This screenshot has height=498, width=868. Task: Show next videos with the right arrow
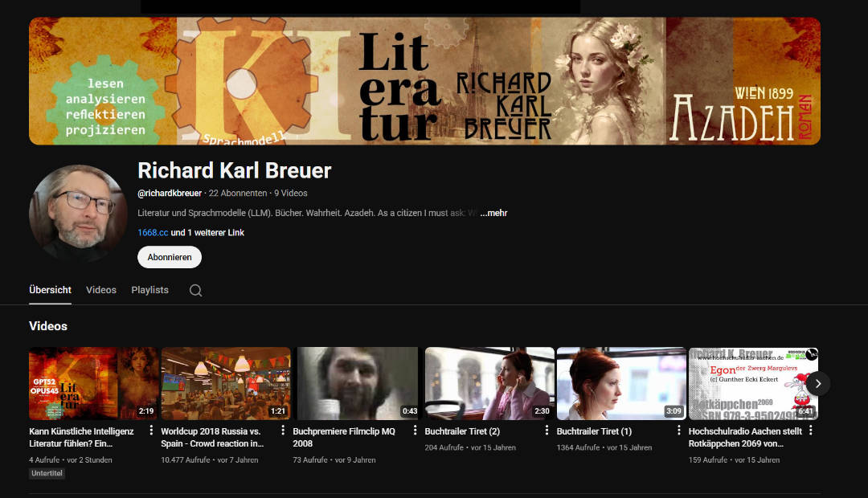pos(818,383)
